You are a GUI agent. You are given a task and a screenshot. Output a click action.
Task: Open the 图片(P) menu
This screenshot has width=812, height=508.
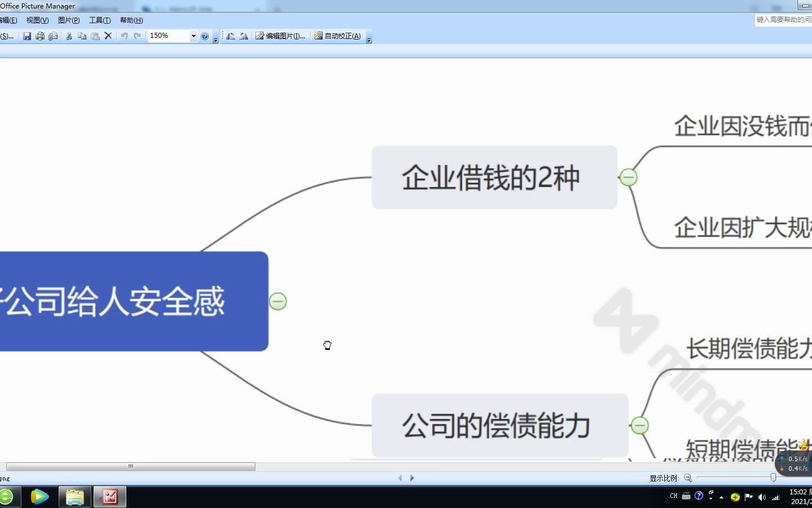point(69,20)
